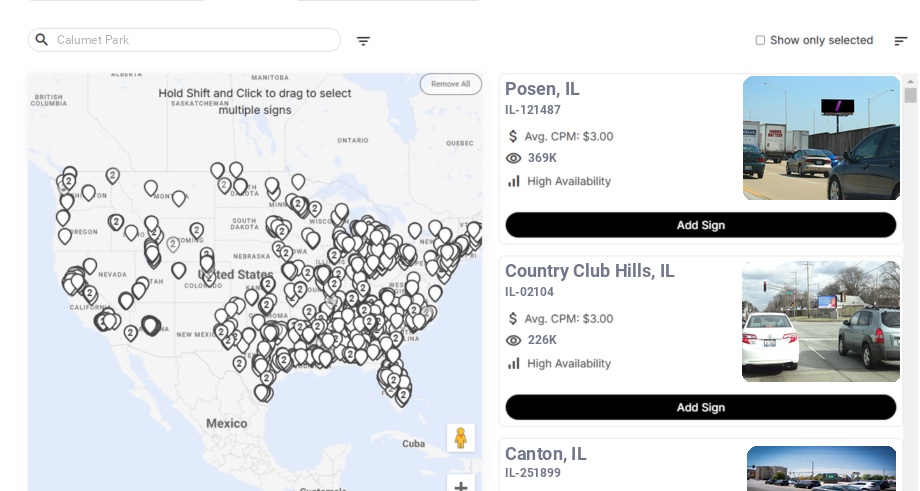Open the Canton, IL listing title
920x491 pixels.
(x=546, y=454)
